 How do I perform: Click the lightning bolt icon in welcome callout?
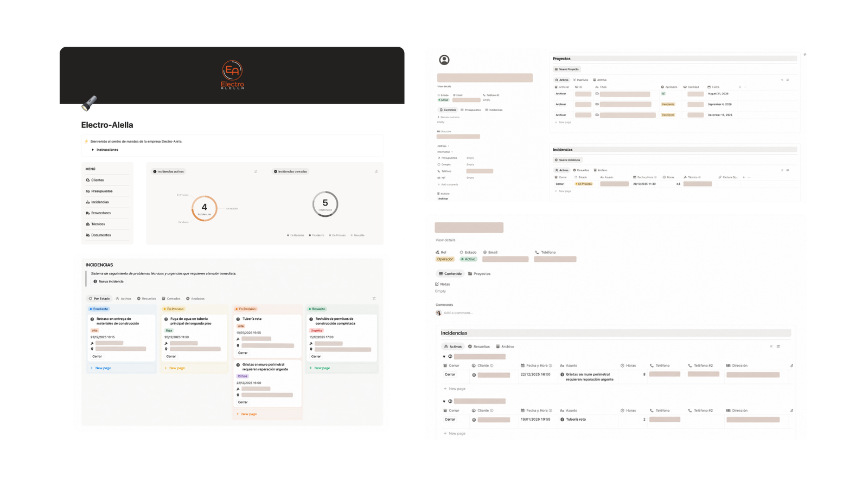click(x=86, y=142)
